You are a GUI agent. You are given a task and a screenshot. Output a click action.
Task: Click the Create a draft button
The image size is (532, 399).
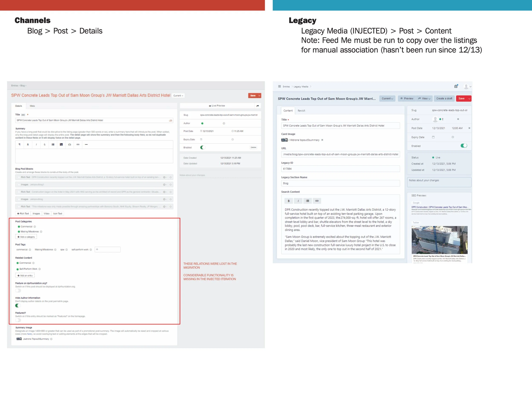(x=444, y=99)
